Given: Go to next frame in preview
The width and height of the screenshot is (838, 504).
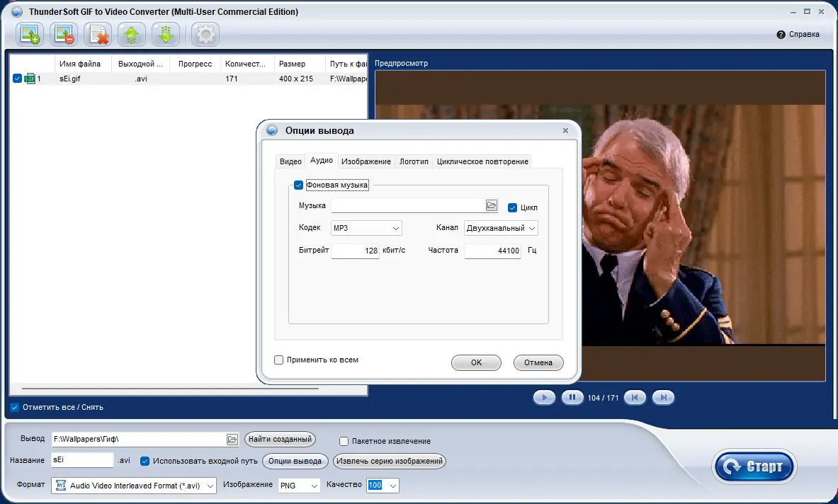Looking at the screenshot, I should (x=663, y=397).
